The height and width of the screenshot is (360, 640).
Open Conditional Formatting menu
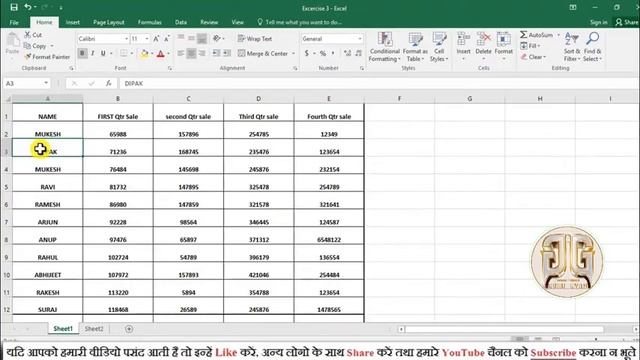[384, 47]
